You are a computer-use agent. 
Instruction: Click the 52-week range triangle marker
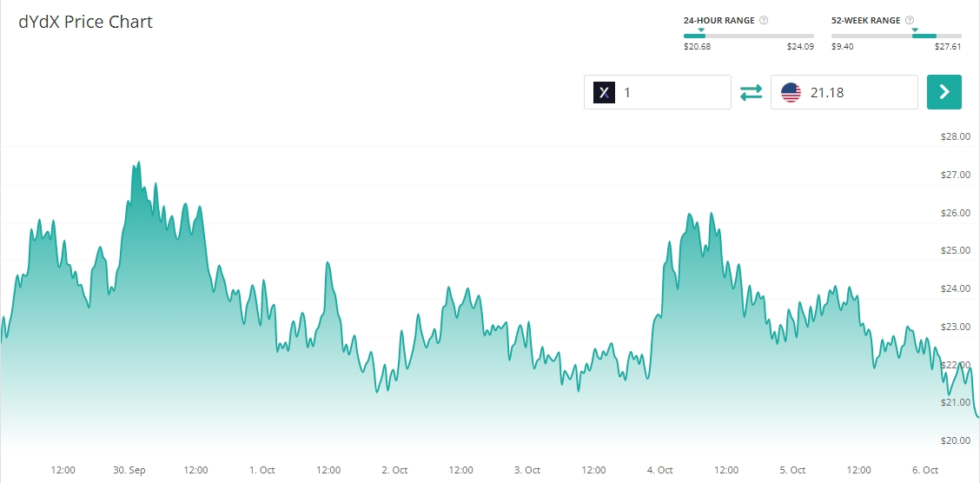[x=914, y=30]
